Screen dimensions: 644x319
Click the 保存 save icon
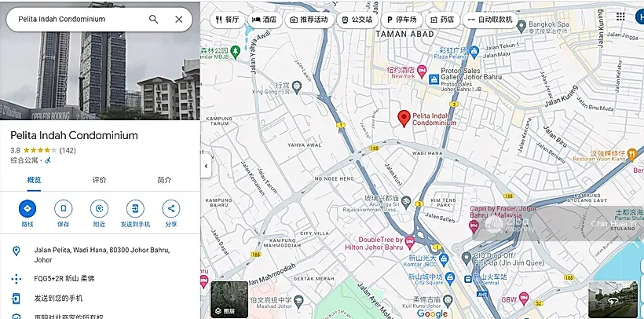tap(64, 209)
